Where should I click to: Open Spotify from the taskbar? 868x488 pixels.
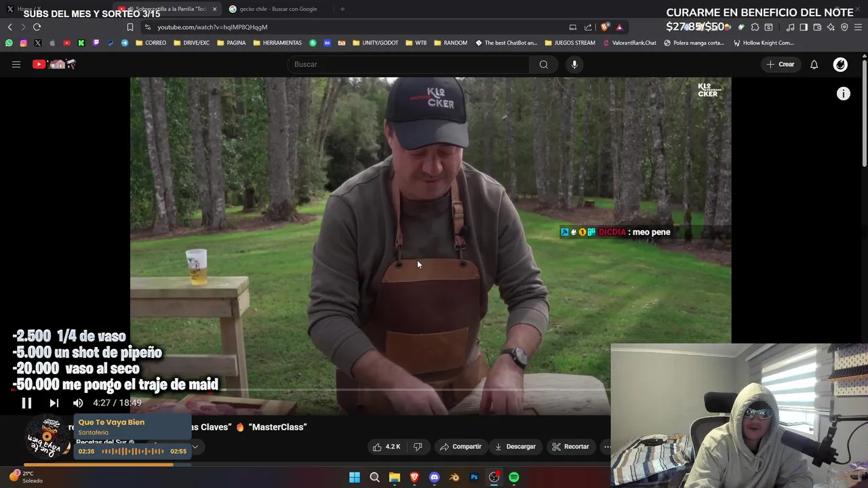click(514, 477)
